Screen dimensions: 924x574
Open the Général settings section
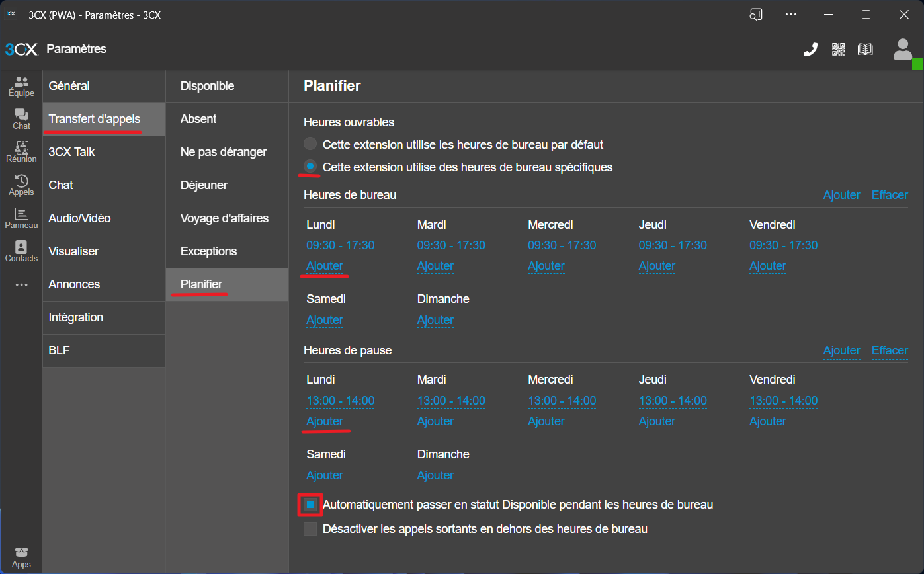coord(104,86)
